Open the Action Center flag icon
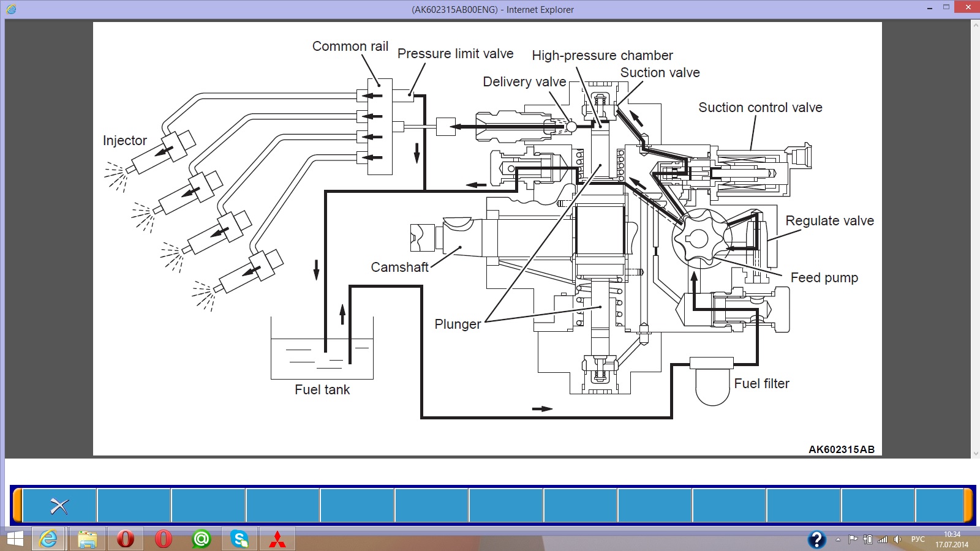This screenshot has width=980, height=551. pyautogui.click(x=853, y=539)
